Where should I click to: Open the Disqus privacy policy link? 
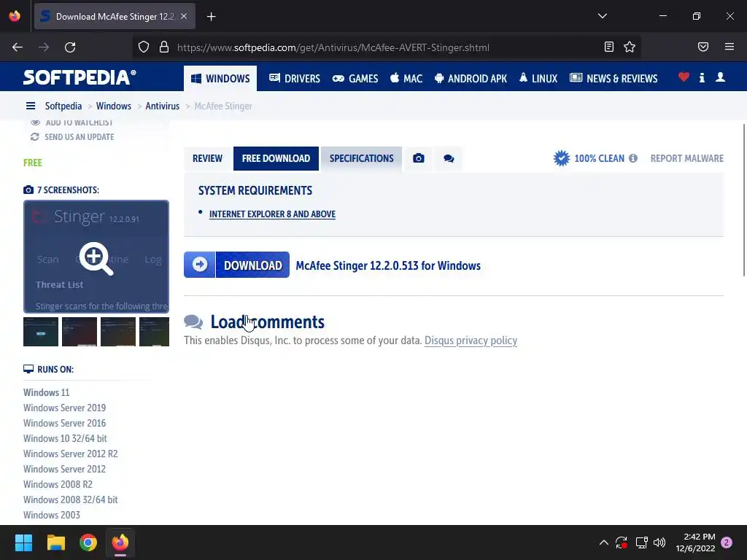(x=471, y=341)
